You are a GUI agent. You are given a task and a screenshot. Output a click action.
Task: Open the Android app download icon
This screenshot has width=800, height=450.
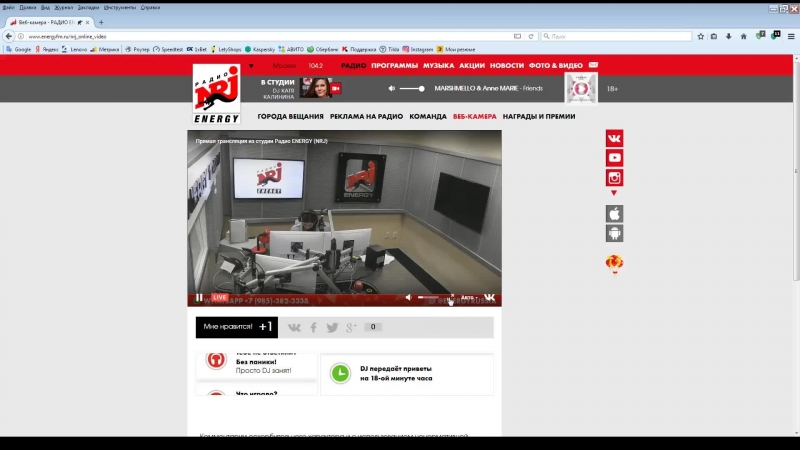[x=614, y=233]
